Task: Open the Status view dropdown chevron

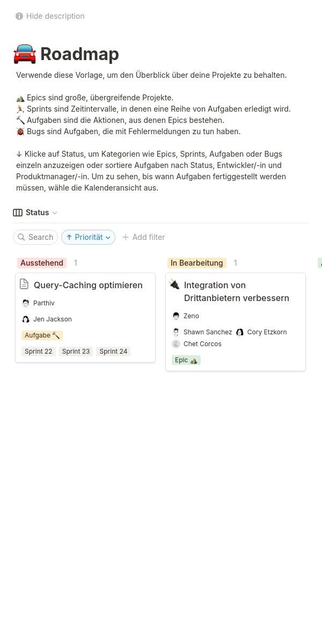Action: coord(55,213)
